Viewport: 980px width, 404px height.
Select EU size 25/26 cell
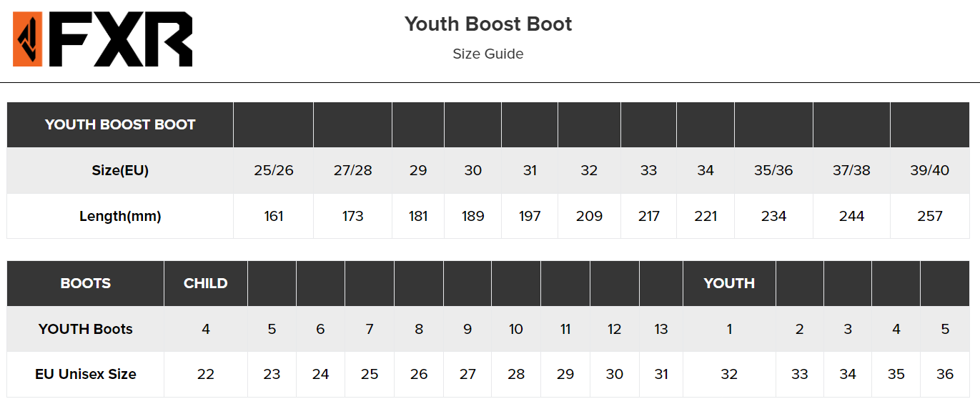point(274,170)
